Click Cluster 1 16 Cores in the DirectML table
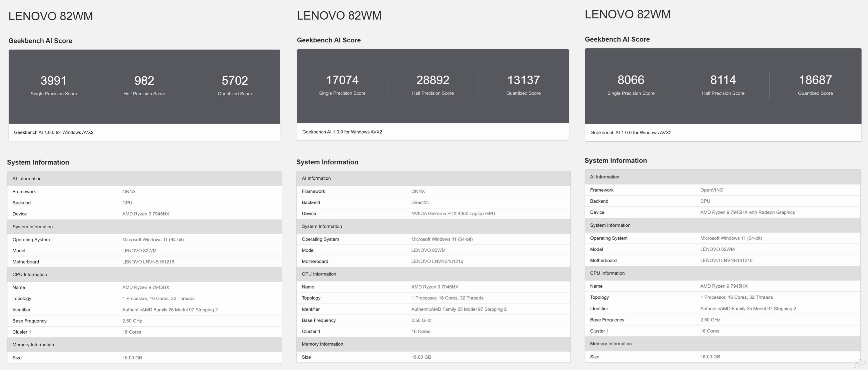Viewport: 868px width, 370px height. pos(420,331)
